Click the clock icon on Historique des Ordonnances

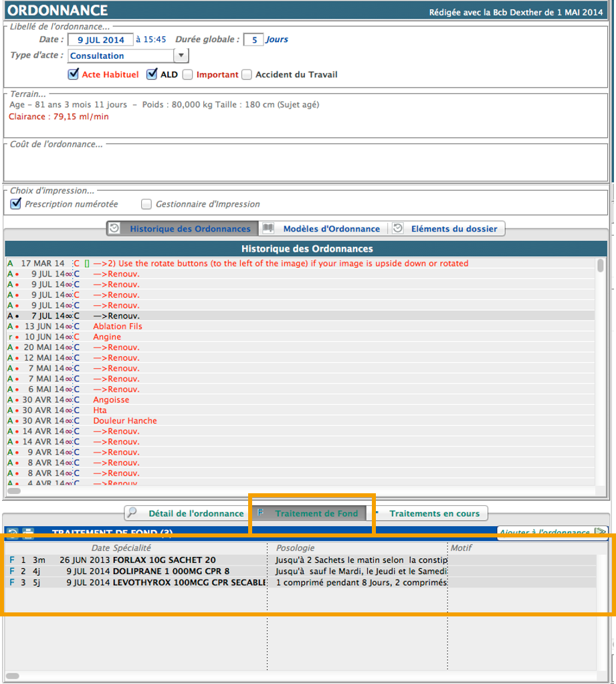pos(114,228)
